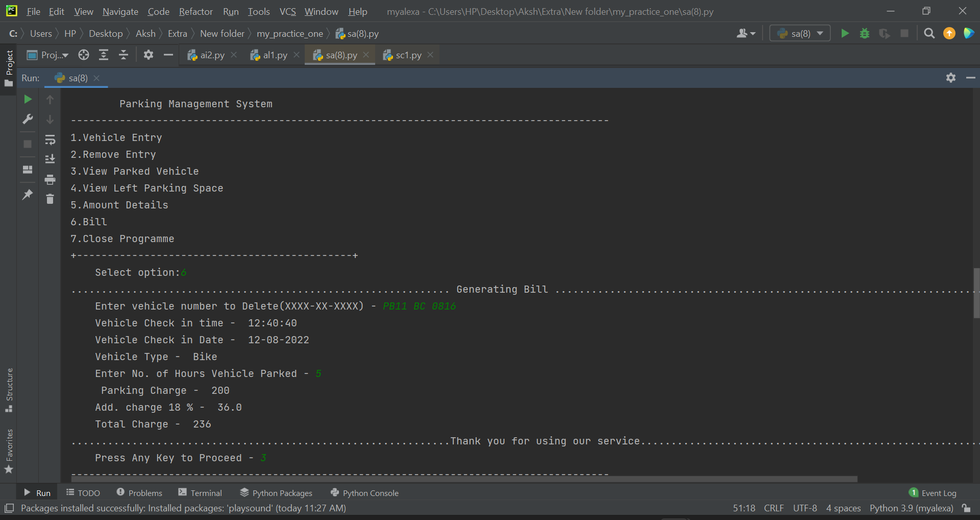
Task: Open the Run tool window button
Action: tap(37, 493)
